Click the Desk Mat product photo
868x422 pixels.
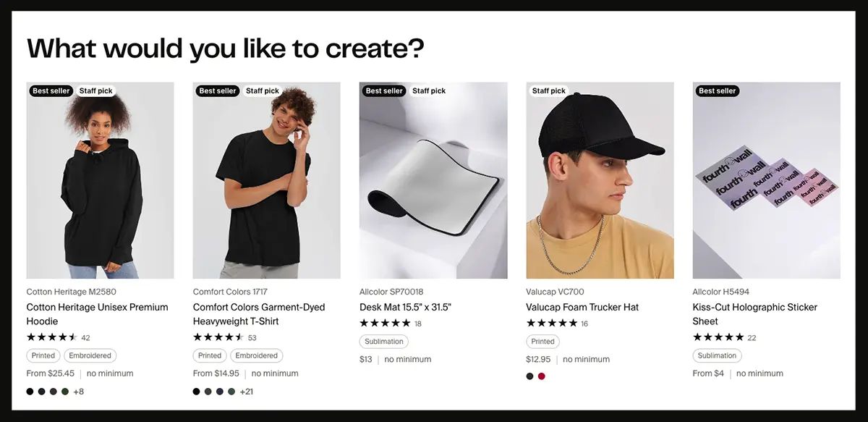coord(433,180)
